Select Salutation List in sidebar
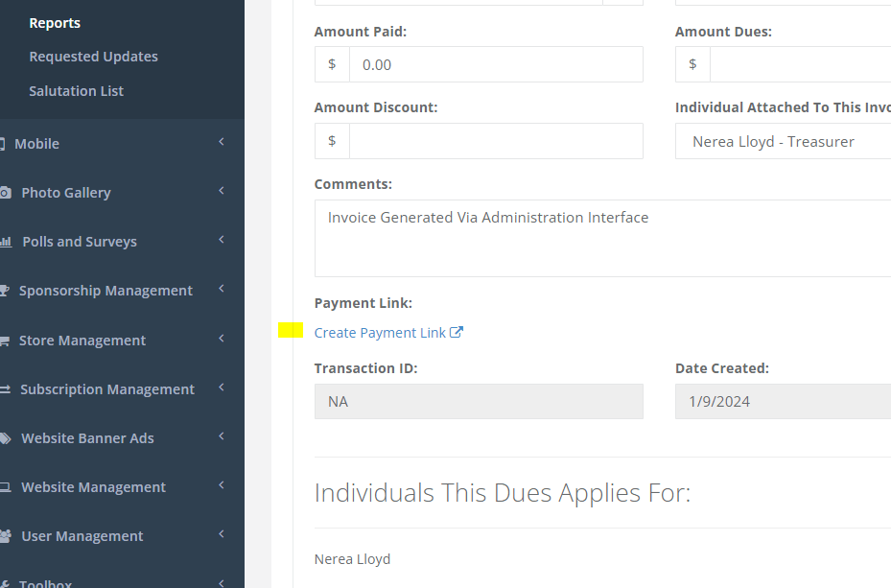 (x=76, y=91)
